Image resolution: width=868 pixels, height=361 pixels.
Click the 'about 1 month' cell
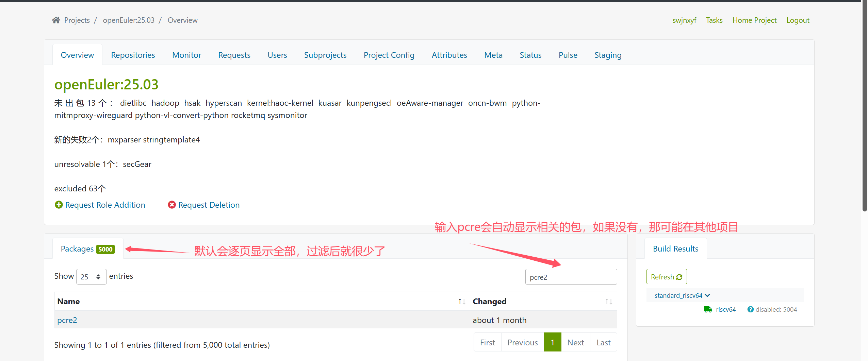click(x=543, y=320)
